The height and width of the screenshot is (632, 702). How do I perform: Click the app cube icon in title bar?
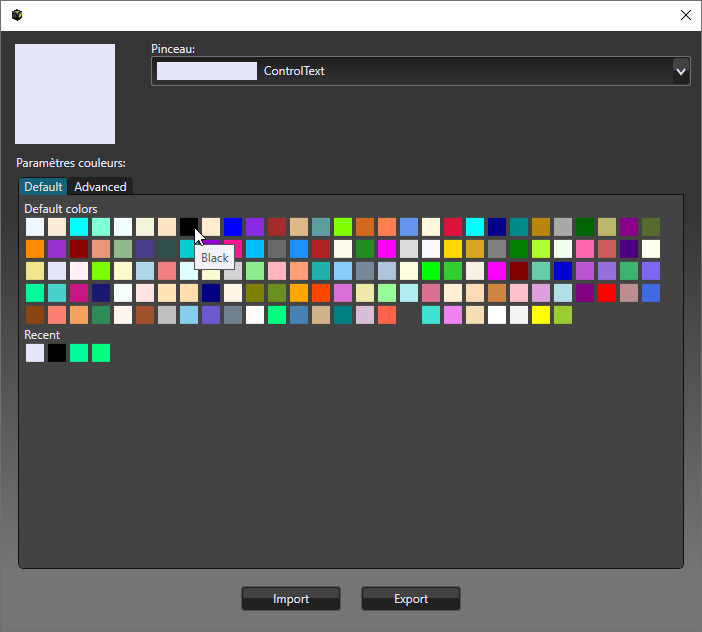point(17,15)
